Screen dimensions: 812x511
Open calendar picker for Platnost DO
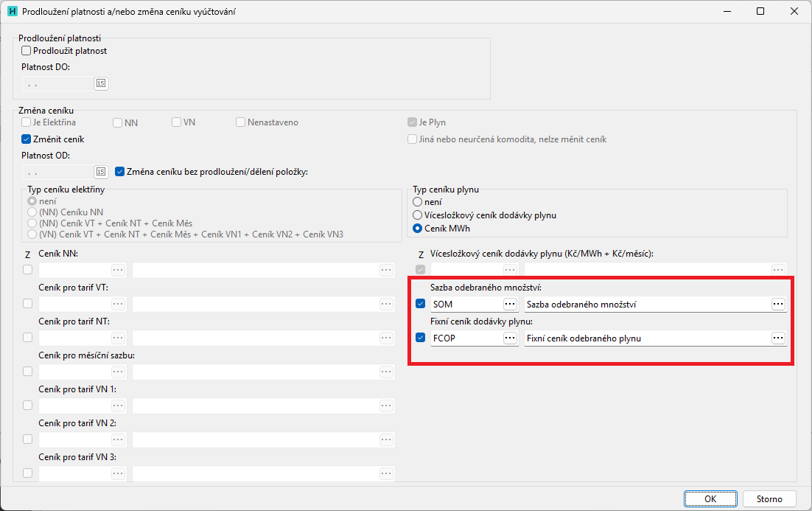101,83
